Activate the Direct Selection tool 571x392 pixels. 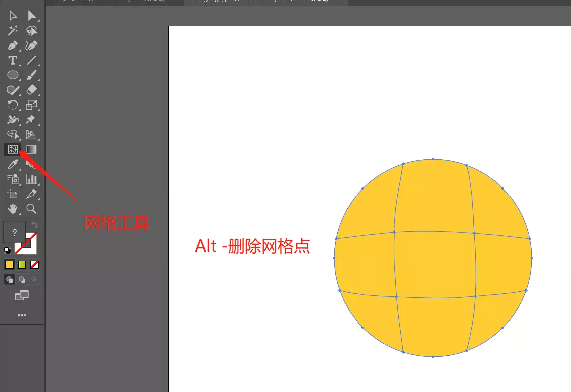(x=31, y=16)
